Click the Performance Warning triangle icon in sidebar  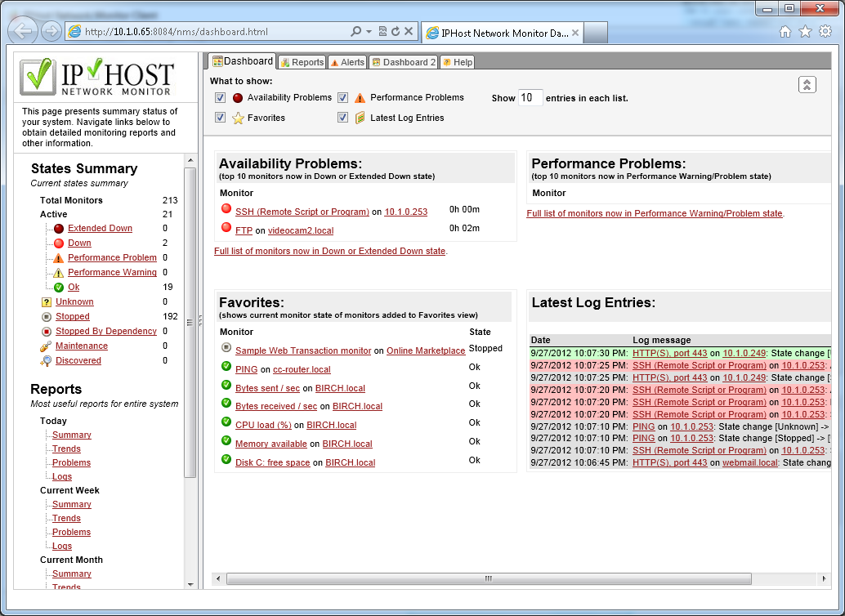[x=59, y=273]
